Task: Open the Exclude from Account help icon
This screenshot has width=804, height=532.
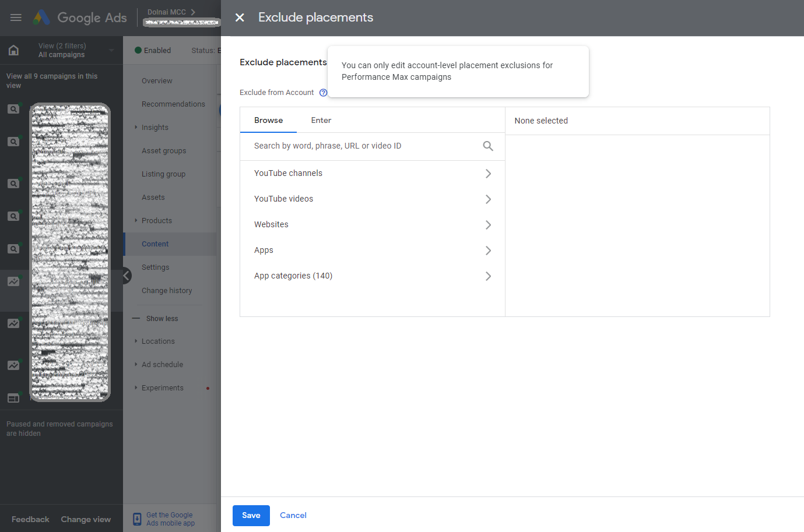Action: click(324, 92)
